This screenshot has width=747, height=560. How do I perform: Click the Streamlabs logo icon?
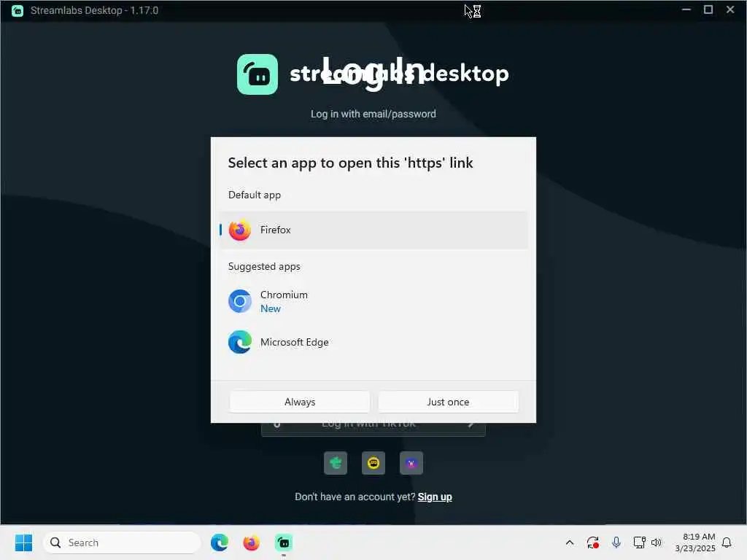click(258, 74)
